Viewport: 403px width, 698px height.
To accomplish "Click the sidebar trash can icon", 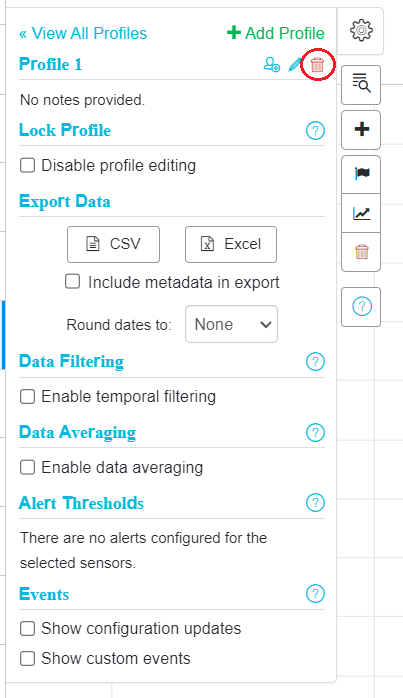I will [361, 252].
